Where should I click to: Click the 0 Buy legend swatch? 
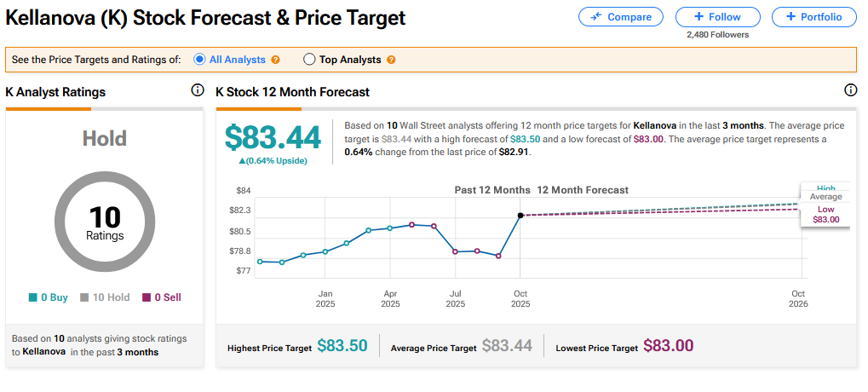[32, 297]
